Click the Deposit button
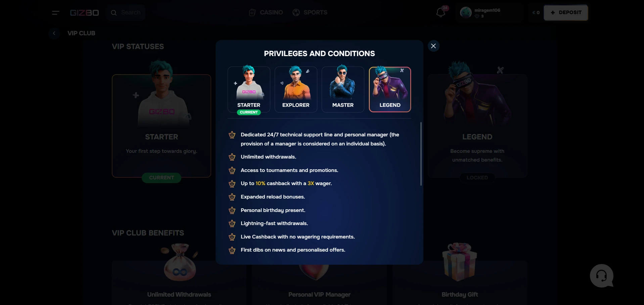The height and width of the screenshot is (305, 644). 566,13
